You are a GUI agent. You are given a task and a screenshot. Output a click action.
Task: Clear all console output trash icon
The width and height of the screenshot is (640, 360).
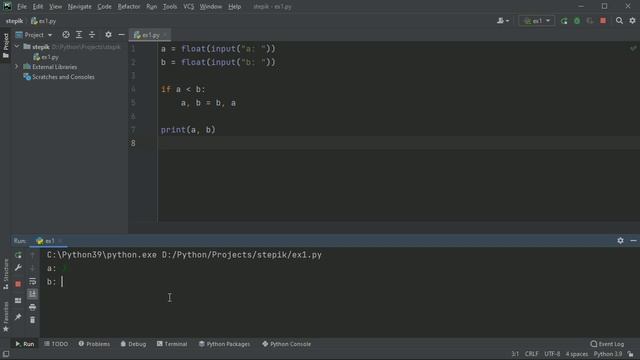pyautogui.click(x=32, y=320)
